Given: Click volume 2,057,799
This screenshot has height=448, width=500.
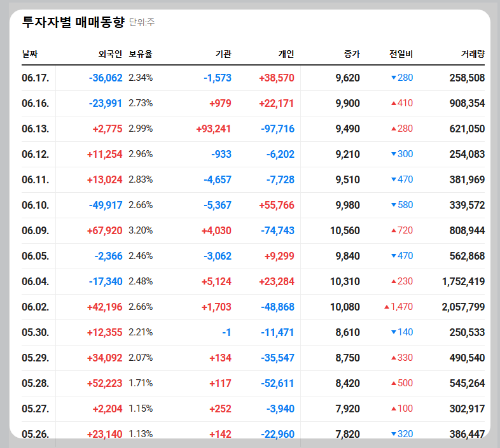Looking at the screenshot, I should tap(463, 307).
